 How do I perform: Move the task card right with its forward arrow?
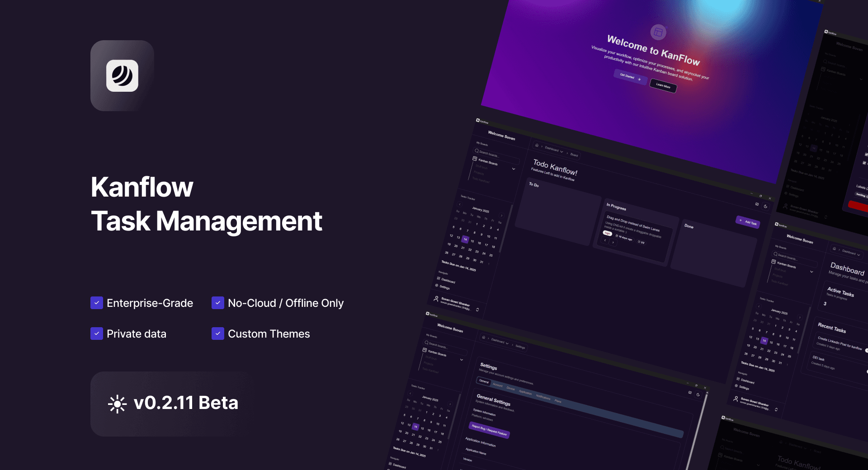click(613, 242)
